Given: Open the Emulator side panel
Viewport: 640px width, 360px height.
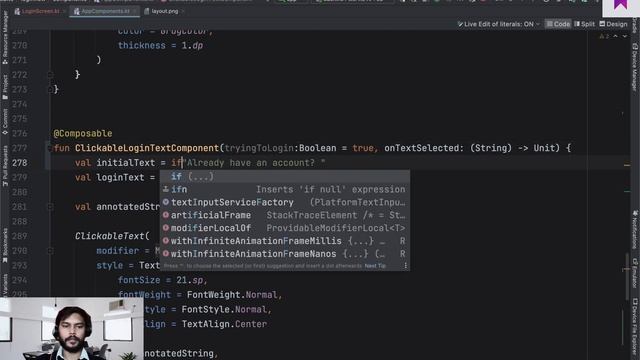Looking at the screenshot, I should tap(635, 273).
